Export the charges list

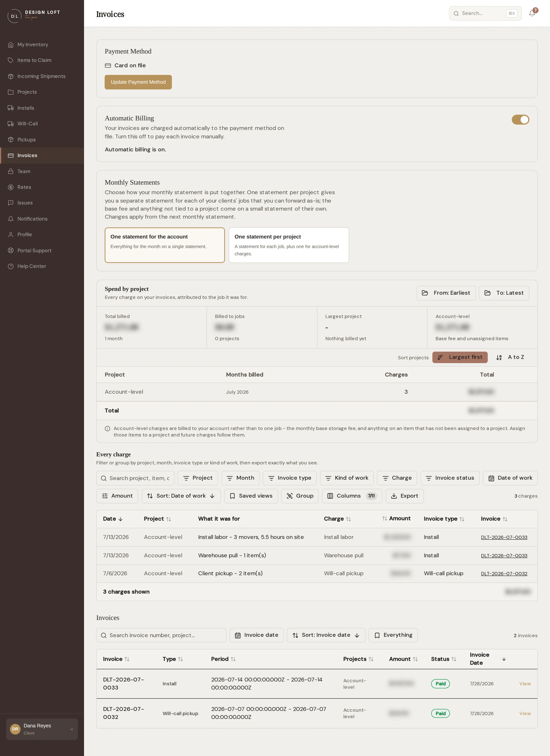(x=404, y=496)
